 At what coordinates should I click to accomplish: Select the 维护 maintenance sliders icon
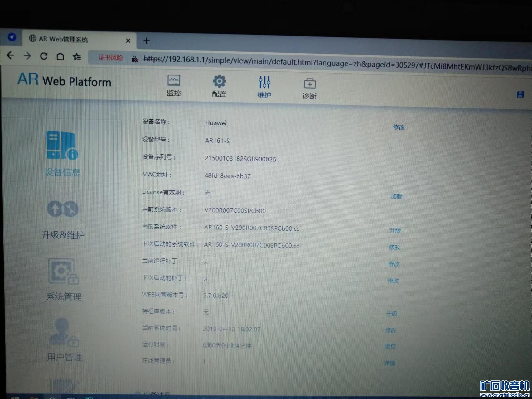[x=264, y=87]
